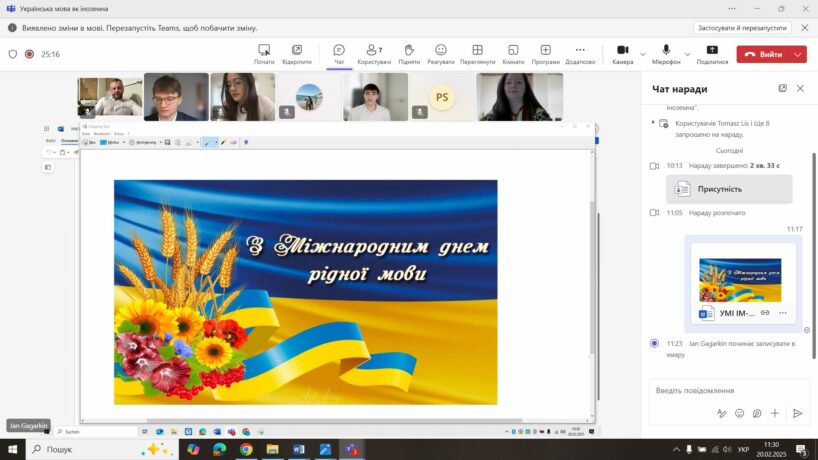Open the Присутність attendance report
This screenshot has width=818, height=460.
click(729, 188)
